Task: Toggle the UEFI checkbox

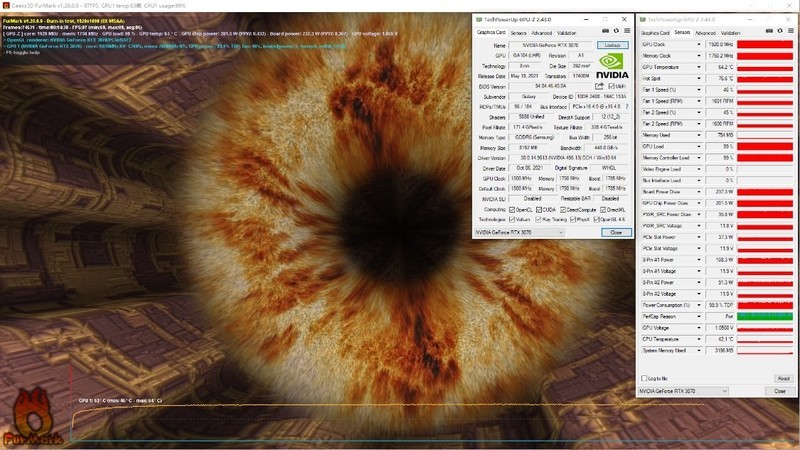Action: coord(609,86)
